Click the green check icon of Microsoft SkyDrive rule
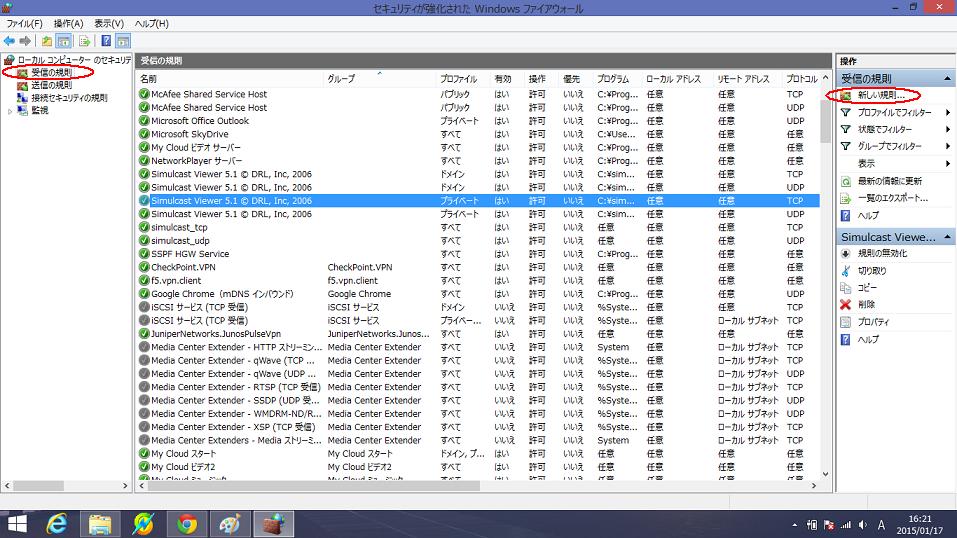 click(x=144, y=134)
